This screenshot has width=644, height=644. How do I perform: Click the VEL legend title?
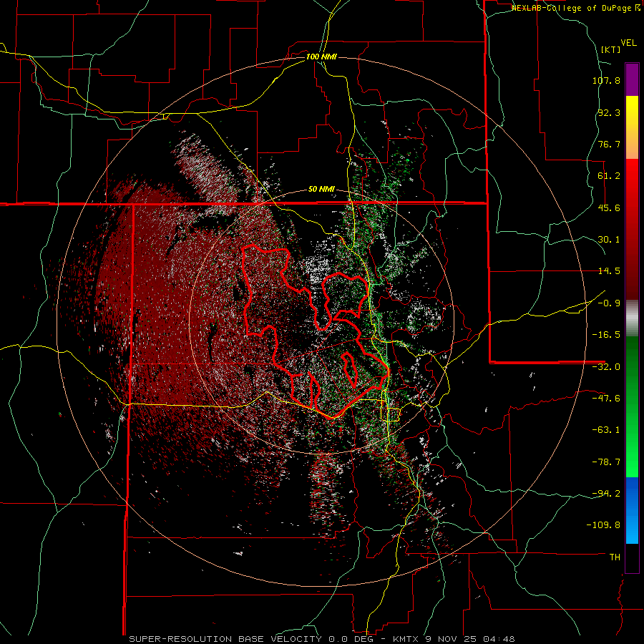(629, 43)
